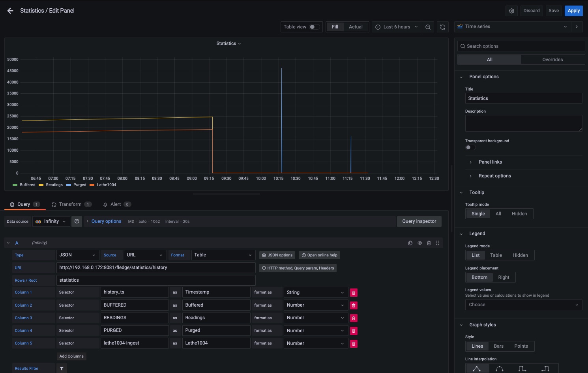Select the smooth line interpolation icon

tap(500, 368)
